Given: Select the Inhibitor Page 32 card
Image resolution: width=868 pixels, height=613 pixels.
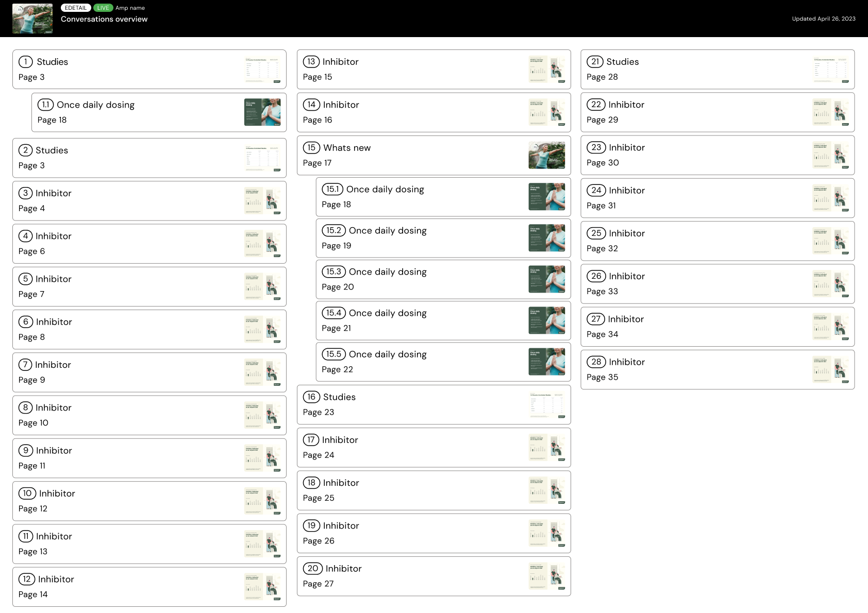Looking at the screenshot, I should 696,241.
